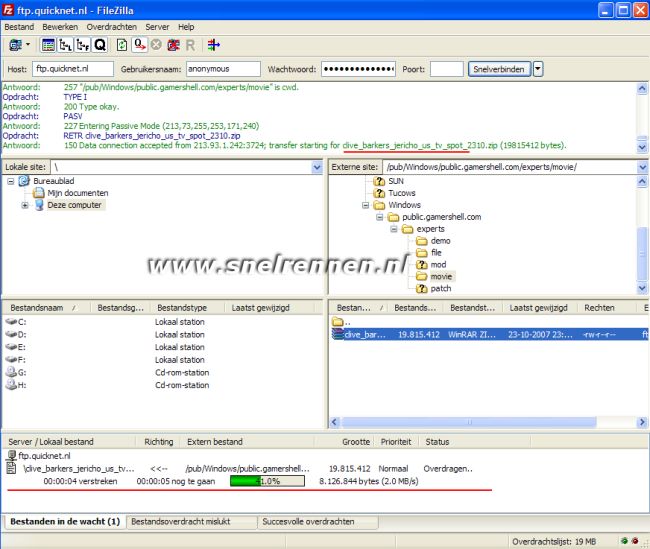Click the Gebruikersnaam input field
The height and width of the screenshot is (549, 650).
(223, 69)
